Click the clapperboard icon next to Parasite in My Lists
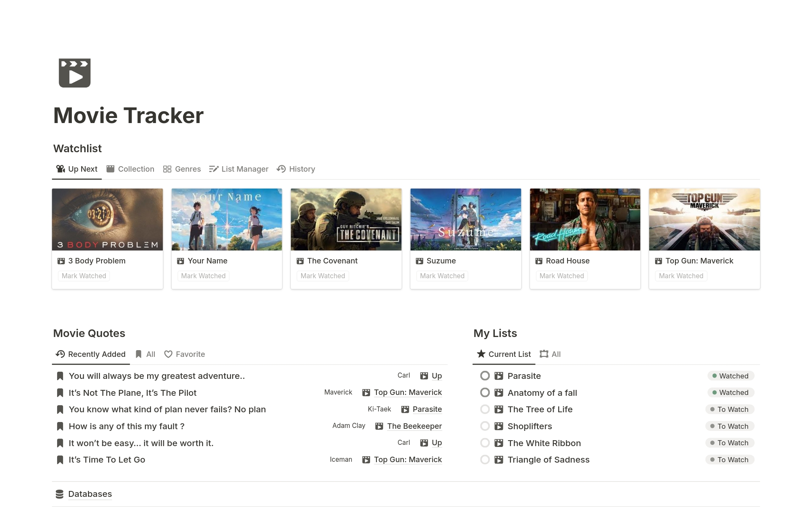Image resolution: width=812 pixels, height=507 pixels. (x=498, y=375)
